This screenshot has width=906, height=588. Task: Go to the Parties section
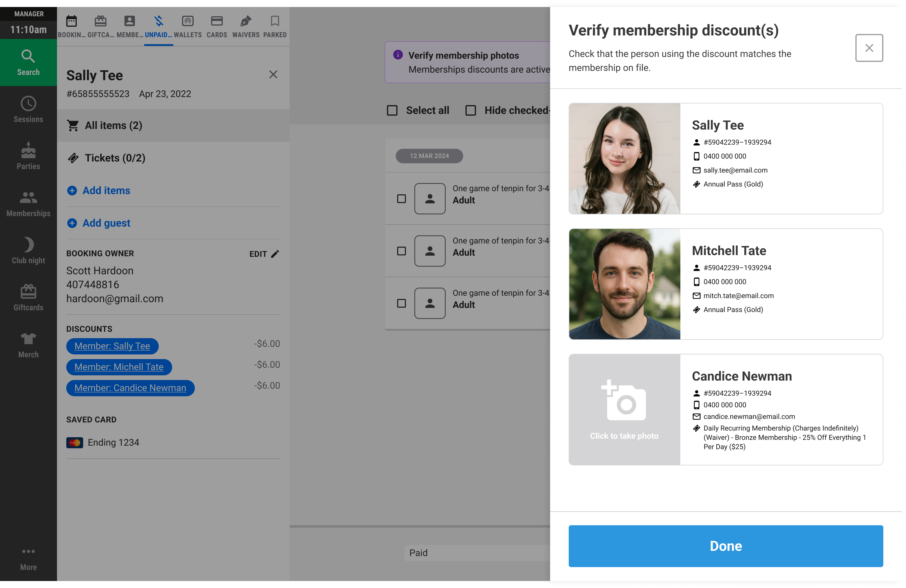(28, 156)
